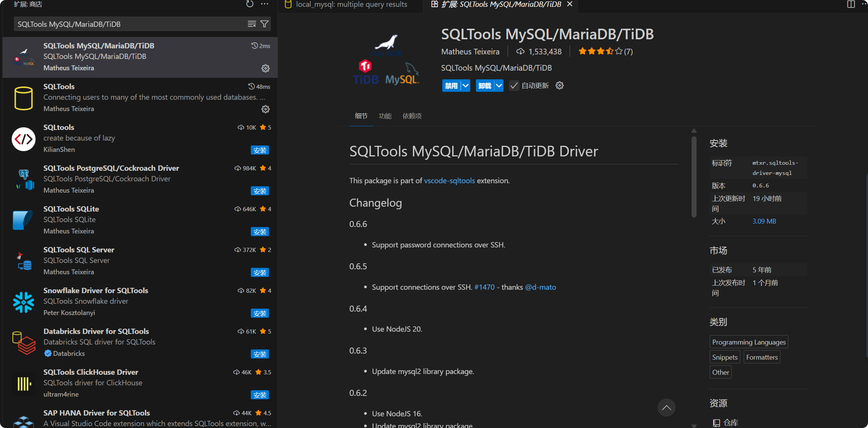
Task: Install the SQLTools SQLite driver
Action: [260, 232]
